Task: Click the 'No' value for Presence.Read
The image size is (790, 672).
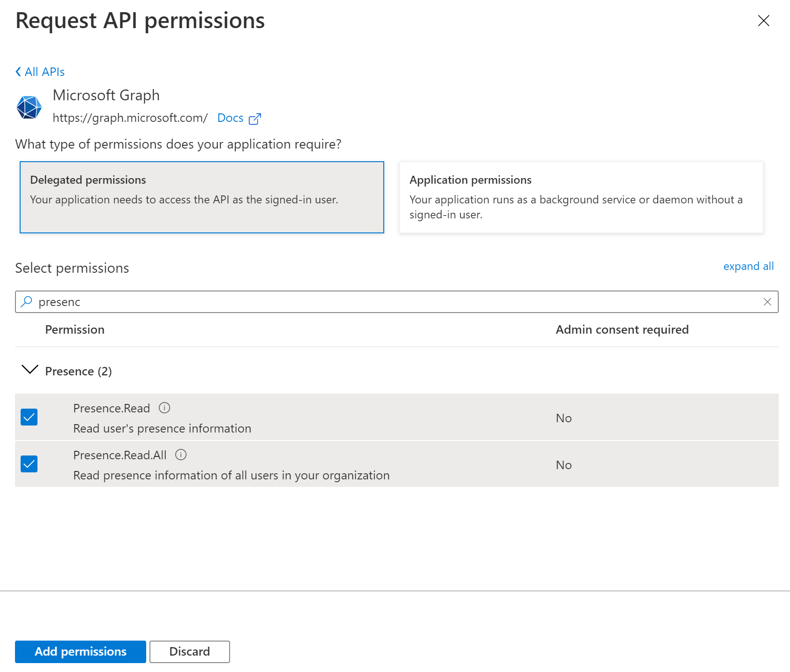Action: [564, 418]
